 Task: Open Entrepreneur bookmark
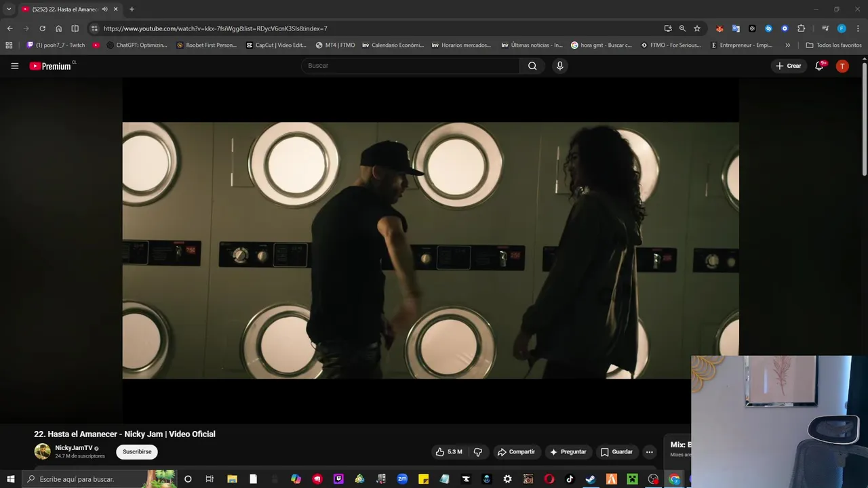tap(741, 45)
